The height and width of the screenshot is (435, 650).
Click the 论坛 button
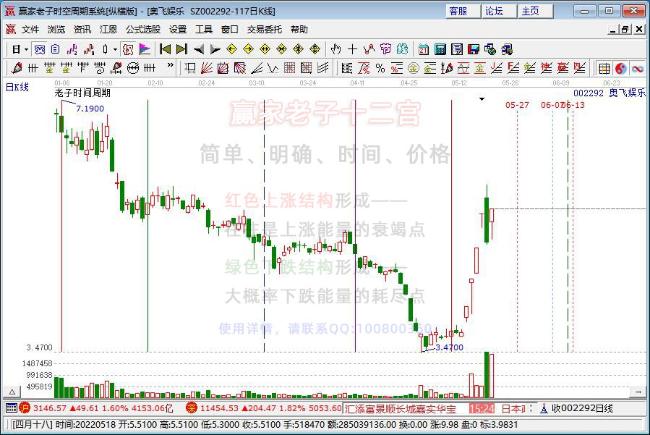click(500, 11)
